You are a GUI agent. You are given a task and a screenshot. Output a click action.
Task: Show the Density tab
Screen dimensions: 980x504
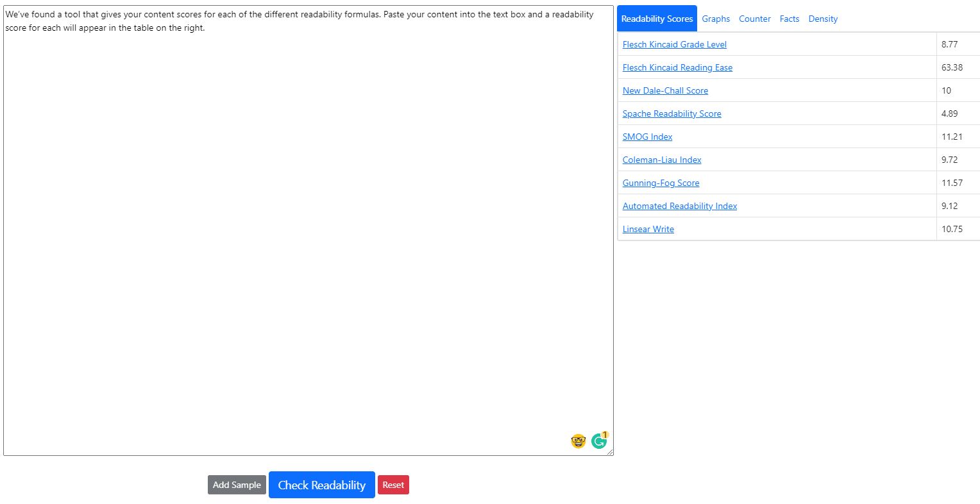click(823, 19)
